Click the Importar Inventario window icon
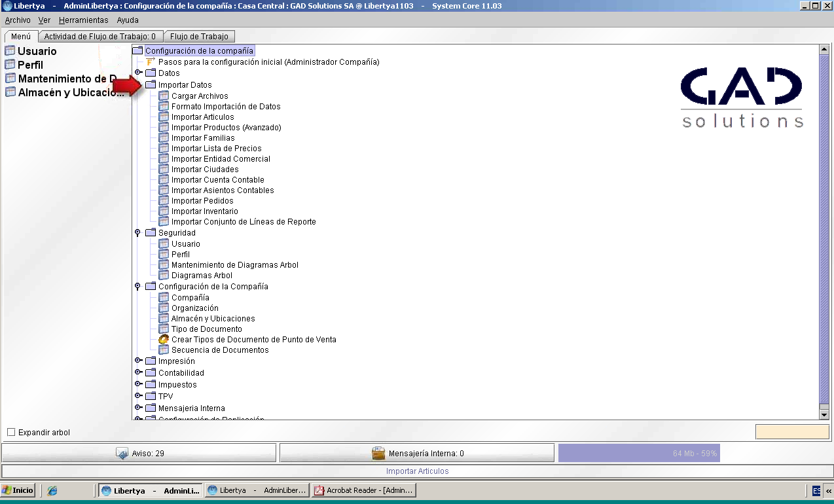 (164, 211)
